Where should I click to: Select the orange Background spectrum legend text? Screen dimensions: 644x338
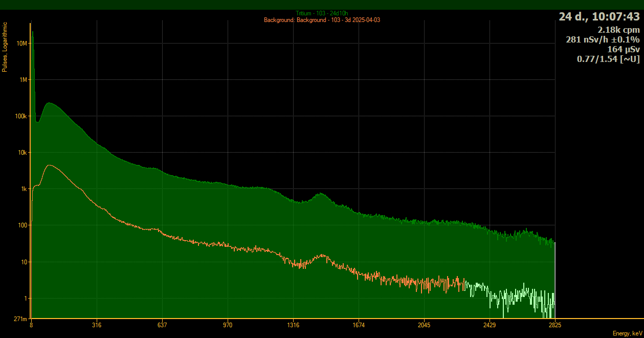coord(321,20)
